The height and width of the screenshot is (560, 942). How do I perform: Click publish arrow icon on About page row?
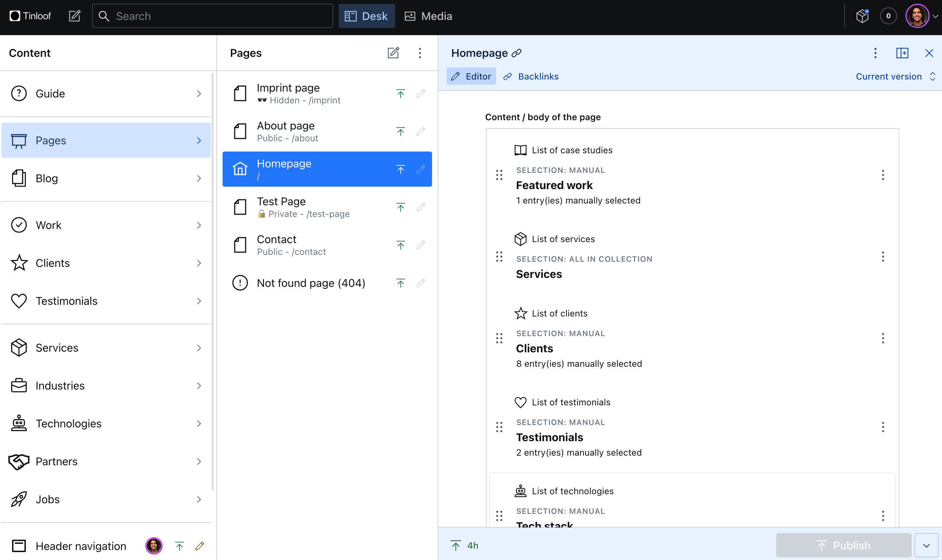click(x=400, y=131)
